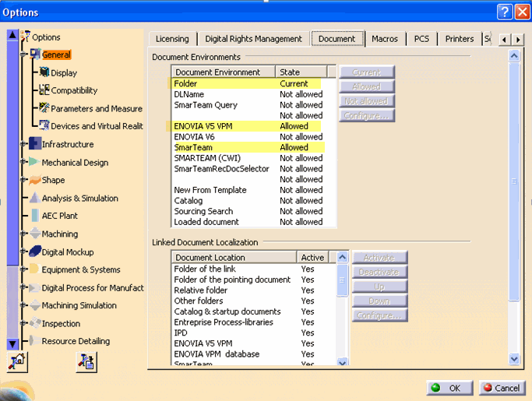532x401 pixels.
Task: Expand the Machining tree node
Action: point(23,234)
